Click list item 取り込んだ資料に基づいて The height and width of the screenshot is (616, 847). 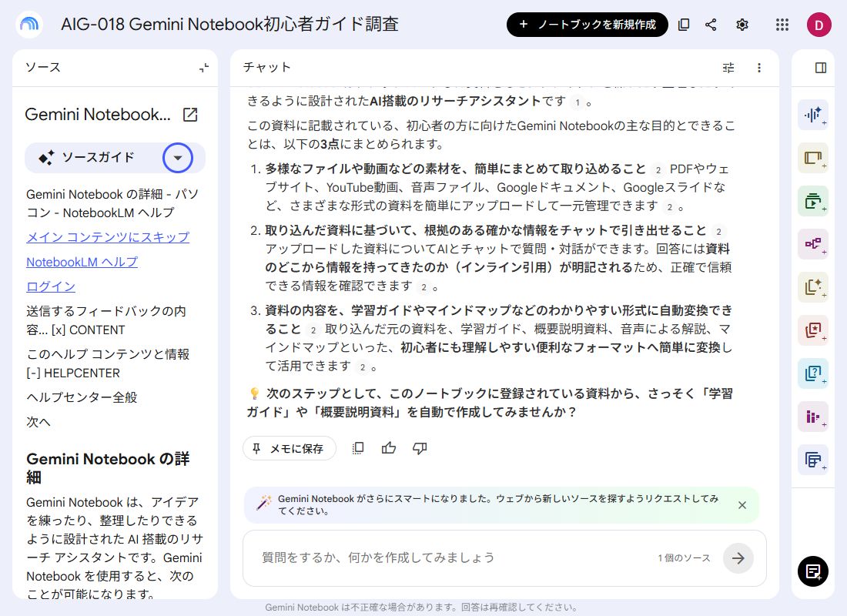(x=486, y=231)
